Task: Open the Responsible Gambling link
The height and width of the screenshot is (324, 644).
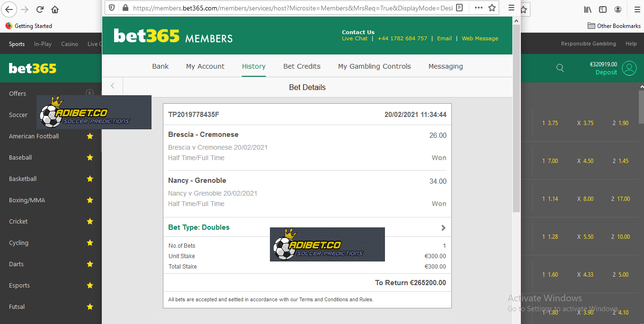Action: pos(589,44)
